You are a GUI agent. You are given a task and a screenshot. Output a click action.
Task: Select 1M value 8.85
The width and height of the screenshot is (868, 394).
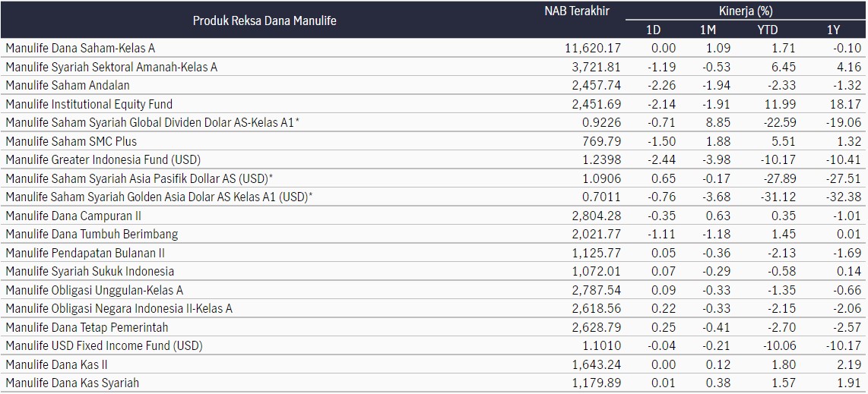pos(719,123)
